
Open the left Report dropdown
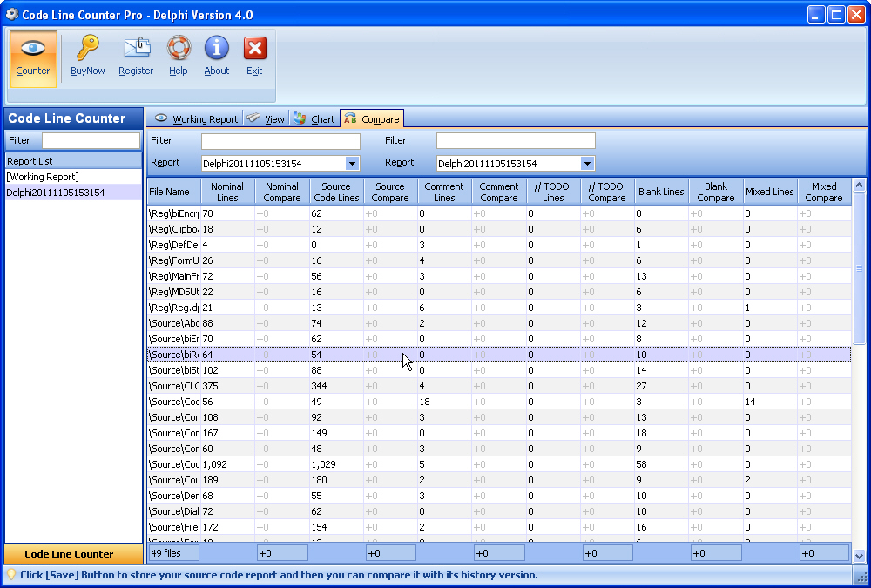click(x=352, y=163)
